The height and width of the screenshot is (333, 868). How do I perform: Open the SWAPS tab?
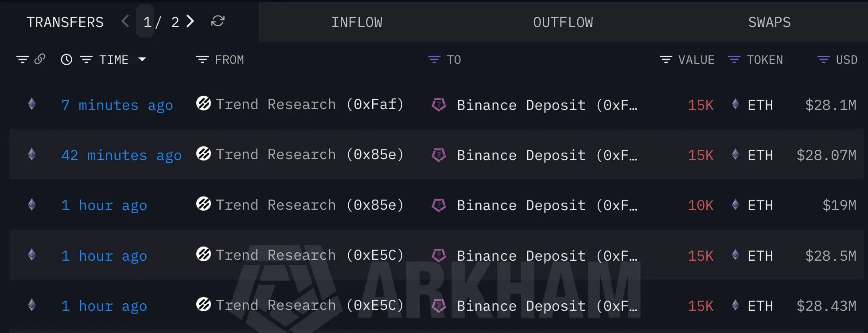769,22
